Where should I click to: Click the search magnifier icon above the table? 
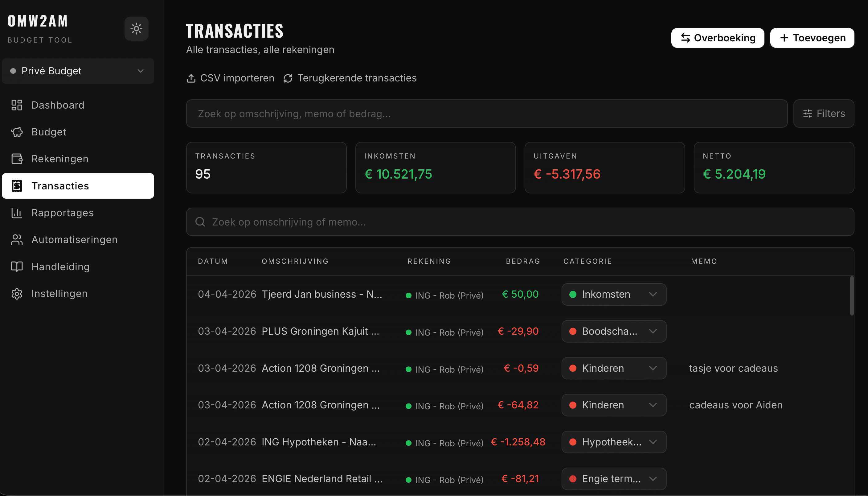pyautogui.click(x=200, y=222)
